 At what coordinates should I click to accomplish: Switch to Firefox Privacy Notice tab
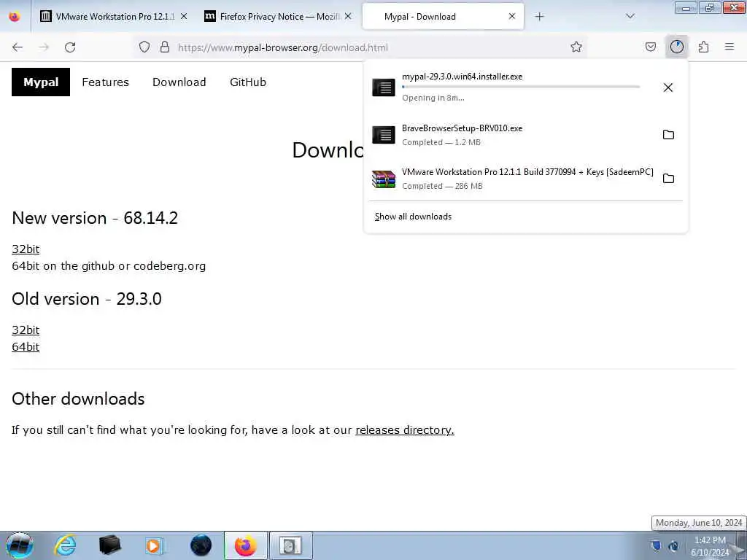[278, 17]
